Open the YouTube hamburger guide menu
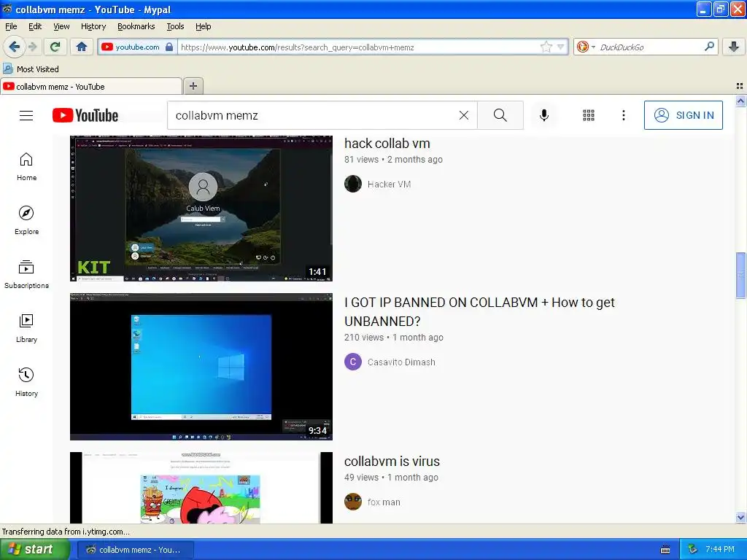 26,115
